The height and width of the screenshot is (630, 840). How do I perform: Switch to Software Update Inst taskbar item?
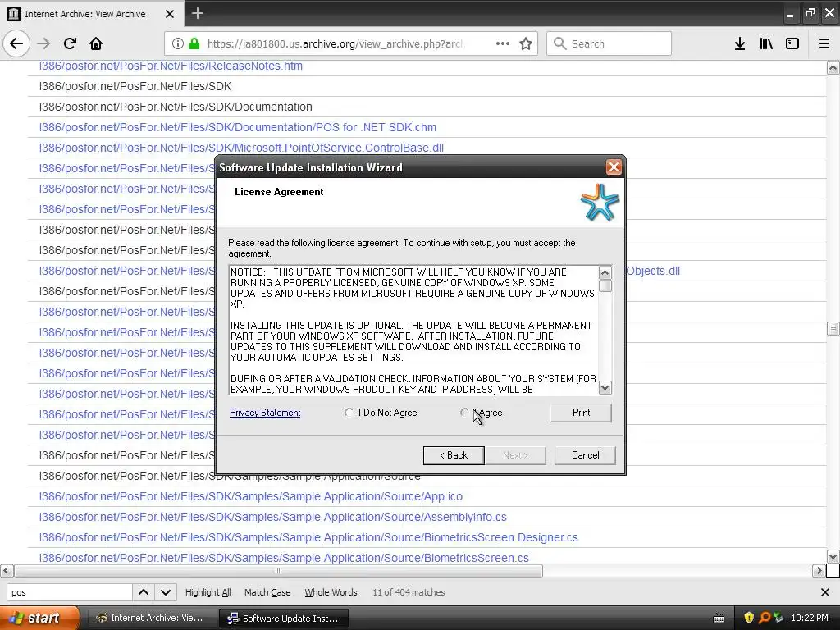284,618
